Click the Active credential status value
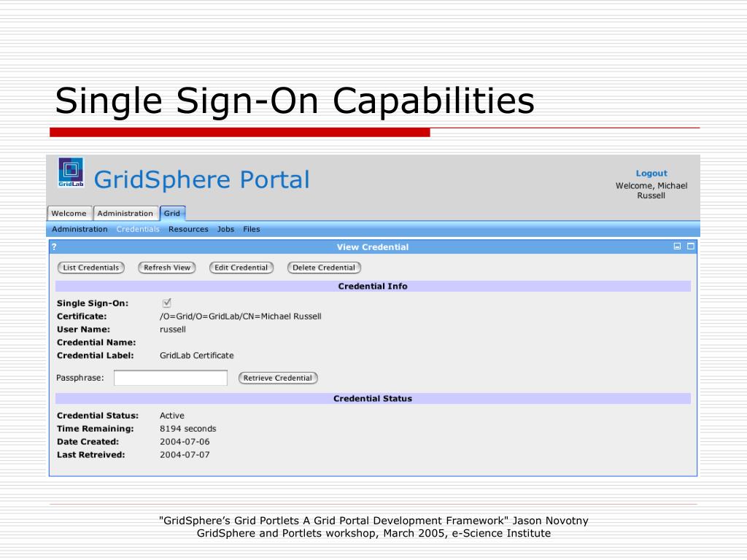747x560 pixels. tap(172, 416)
